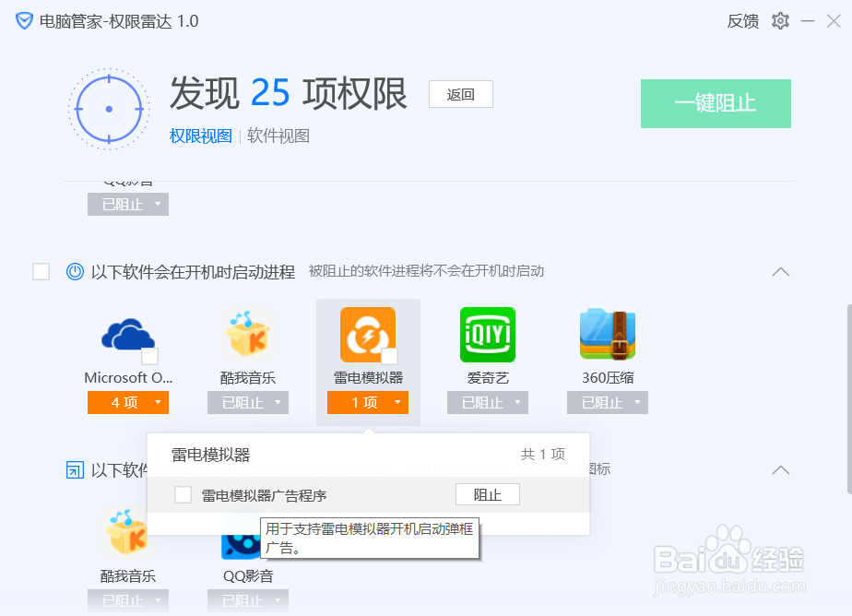Tick the checkbox on 雷电模拟器 icon
The width and height of the screenshot is (852, 616).
tap(389, 356)
